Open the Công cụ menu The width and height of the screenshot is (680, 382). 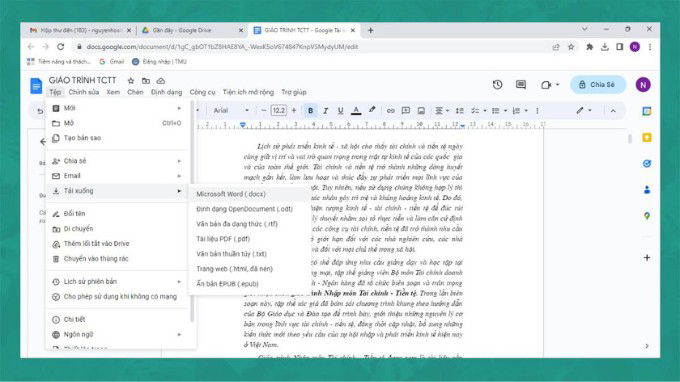pyautogui.click(x=203, y=92)
